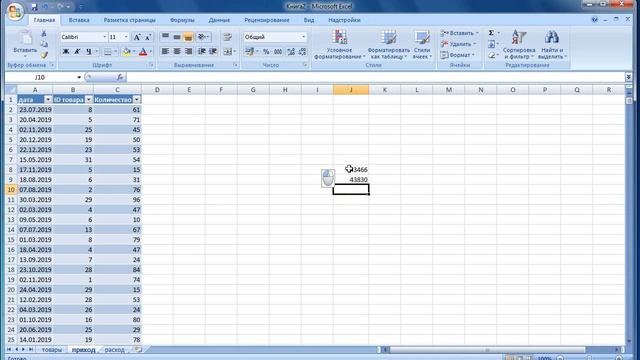Toggle align text right

pos(188,51)
